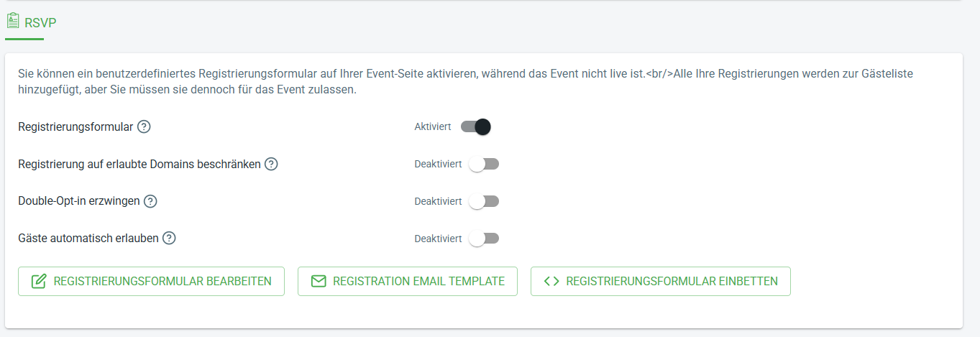The height and width of the screenshot is (337, 980).
Task: Open help for Registrierungsformular setting
Action: (144, 126)
